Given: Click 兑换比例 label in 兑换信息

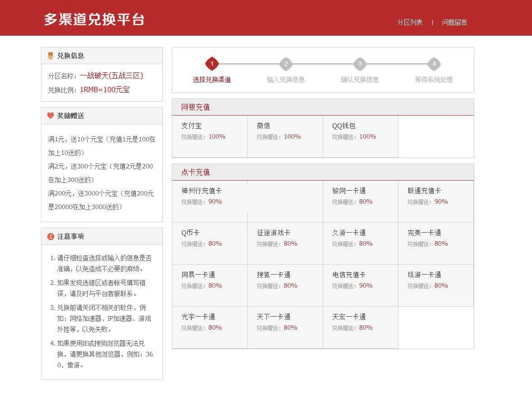Looking at the screenshot, I should click(62, 90).
